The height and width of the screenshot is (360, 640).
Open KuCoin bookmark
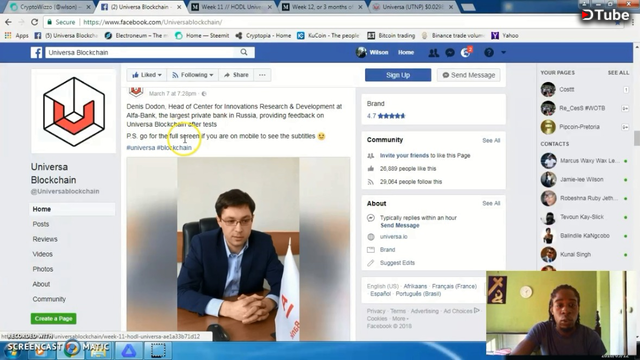tap(329, 36)
